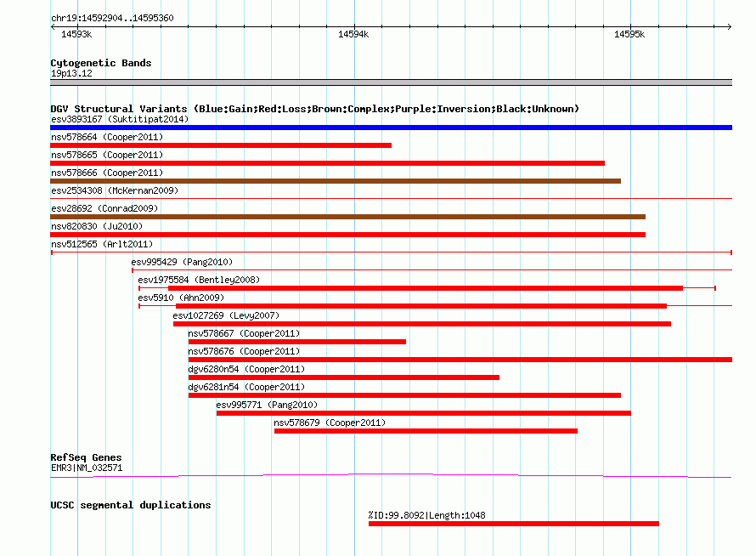756x556 pixels.
Task: Click the %ID:99.8092|Length:1048 duplication label
Action: click(426, 515)
